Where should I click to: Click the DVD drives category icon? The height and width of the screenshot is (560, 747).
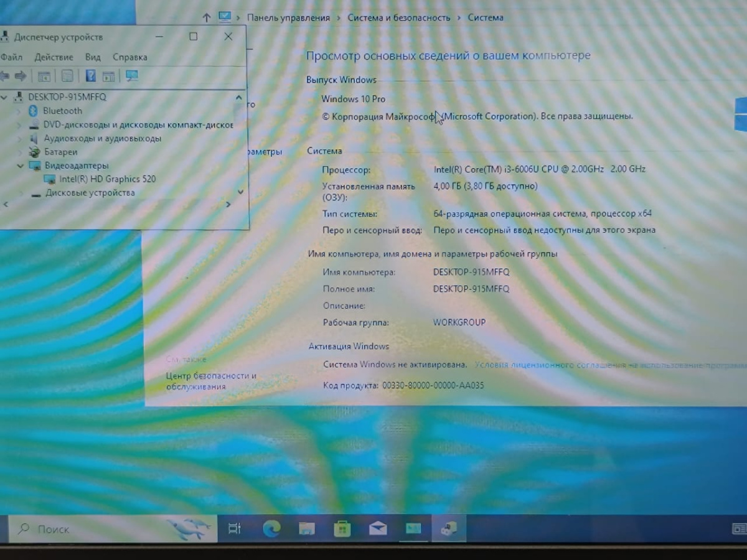(x=35, y=124)
